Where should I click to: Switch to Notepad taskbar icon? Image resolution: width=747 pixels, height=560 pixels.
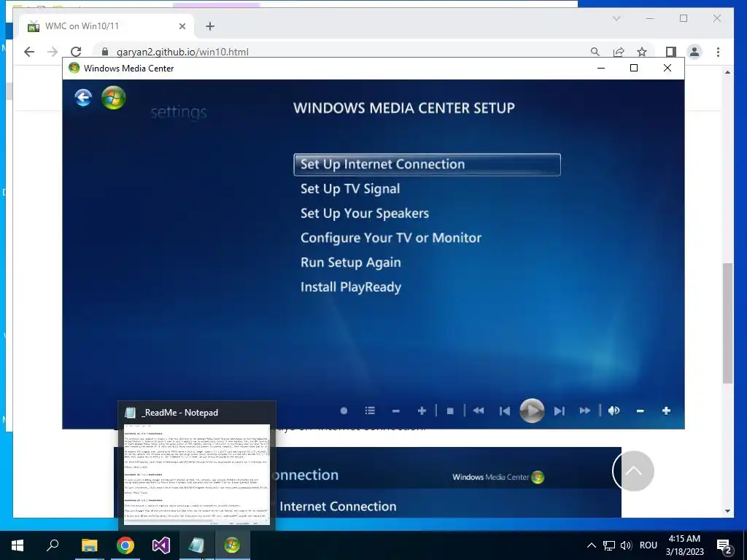(196, 545)
